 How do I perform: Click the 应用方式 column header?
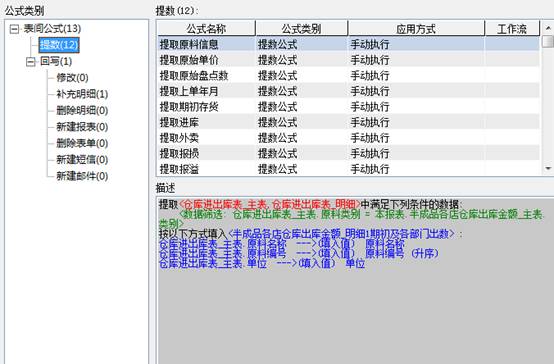(x=416, y=29)
